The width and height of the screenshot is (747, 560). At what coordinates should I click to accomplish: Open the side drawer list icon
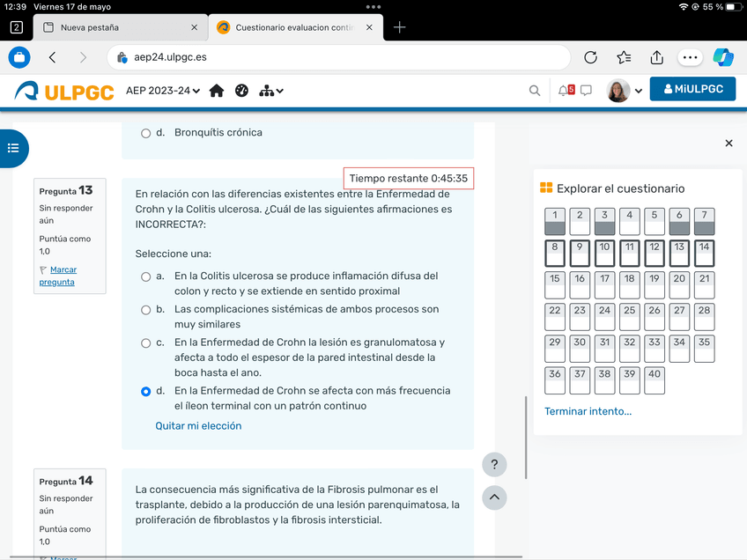[13, 148]
